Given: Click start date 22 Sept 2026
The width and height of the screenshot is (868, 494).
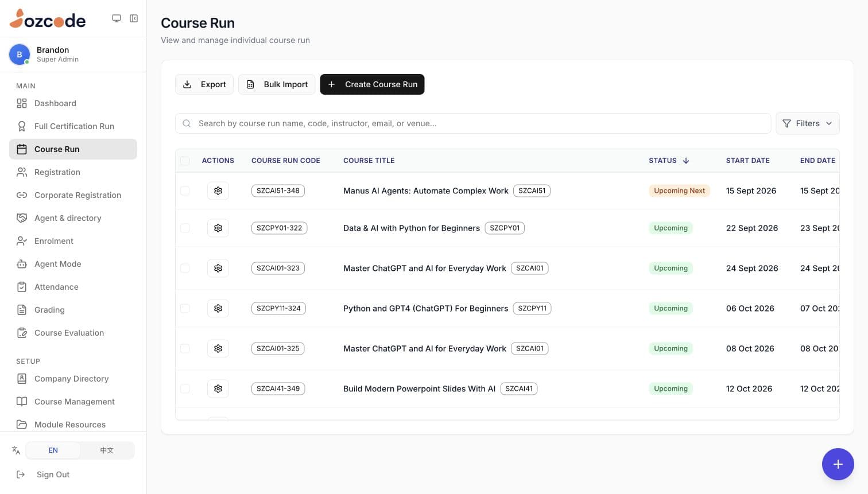Looking at the screenshot, I should (752, 228).
